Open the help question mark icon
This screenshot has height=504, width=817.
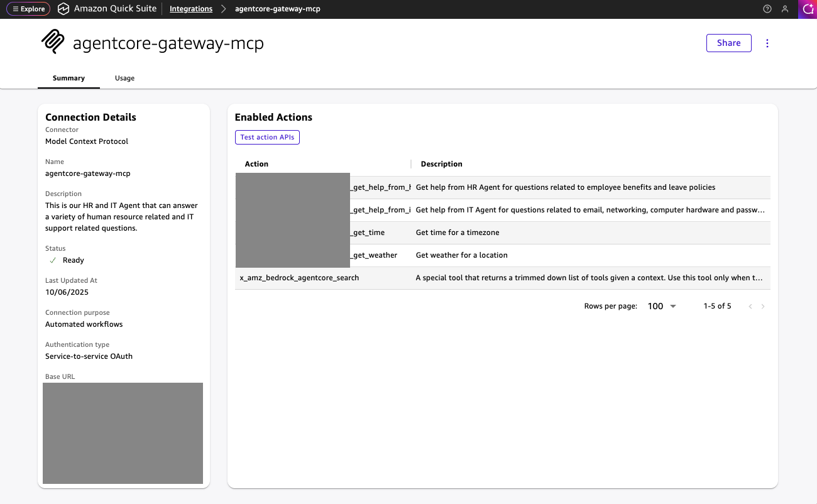coord(767,9)
